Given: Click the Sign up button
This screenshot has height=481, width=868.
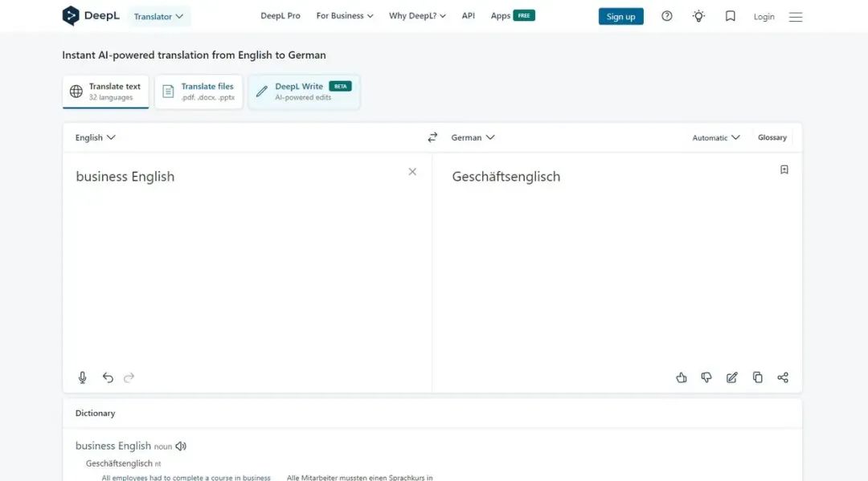Looking at the screenshot, I should pyautogui.click(x=620, y=17).
